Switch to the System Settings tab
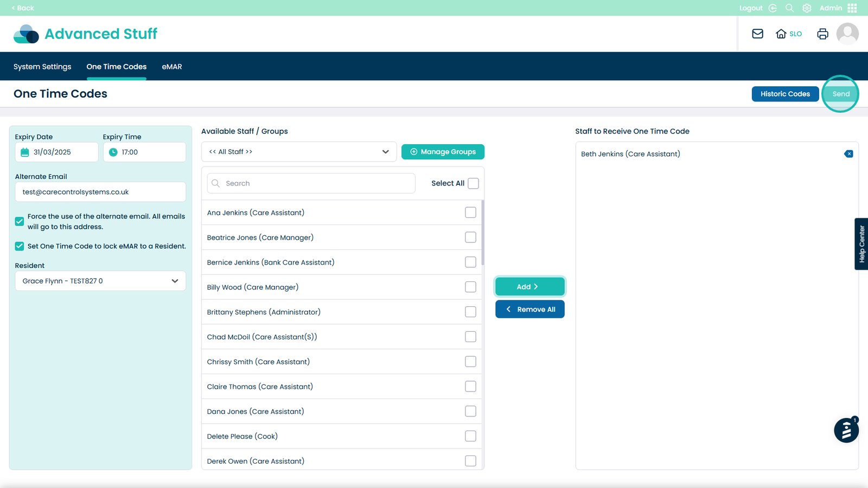This screenshot has width=868, height=488. 42,67
